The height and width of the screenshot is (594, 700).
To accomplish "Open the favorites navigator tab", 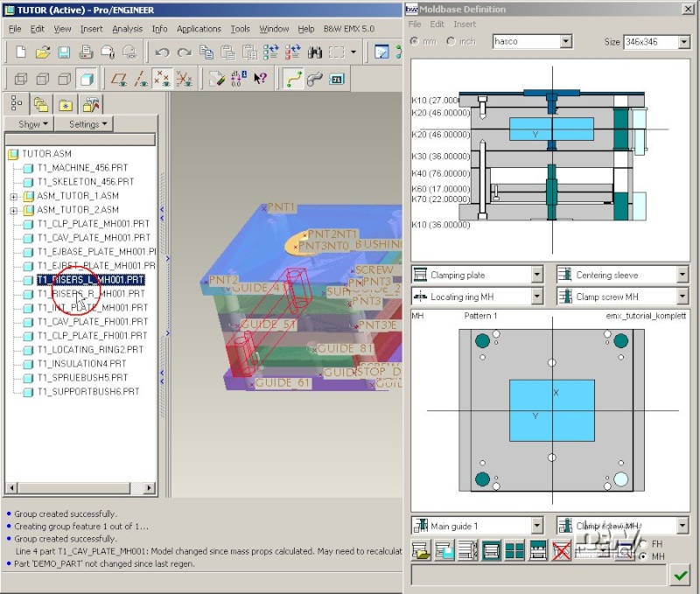I will 66,105.
